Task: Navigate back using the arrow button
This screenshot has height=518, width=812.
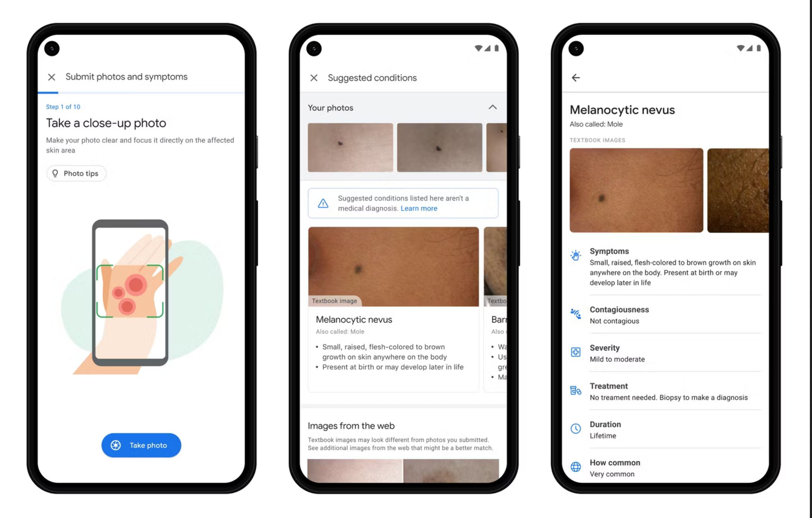Action: pyautogui.click(x=576, y=77)
